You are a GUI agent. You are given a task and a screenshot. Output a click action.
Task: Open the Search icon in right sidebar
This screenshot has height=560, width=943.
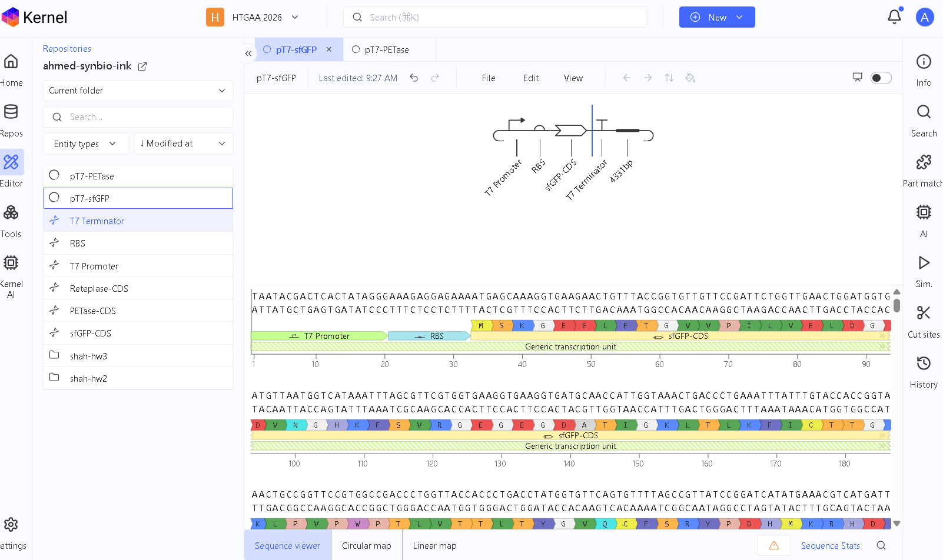(924, 112)
